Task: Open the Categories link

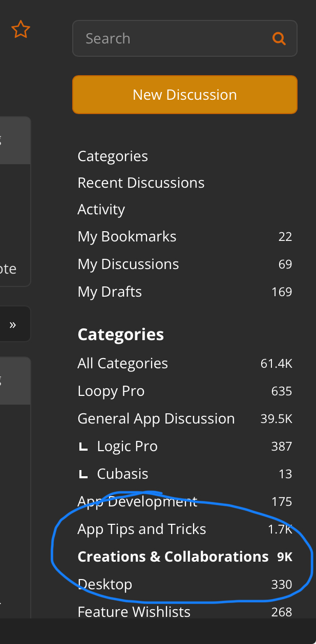Action: click(113, 156)
